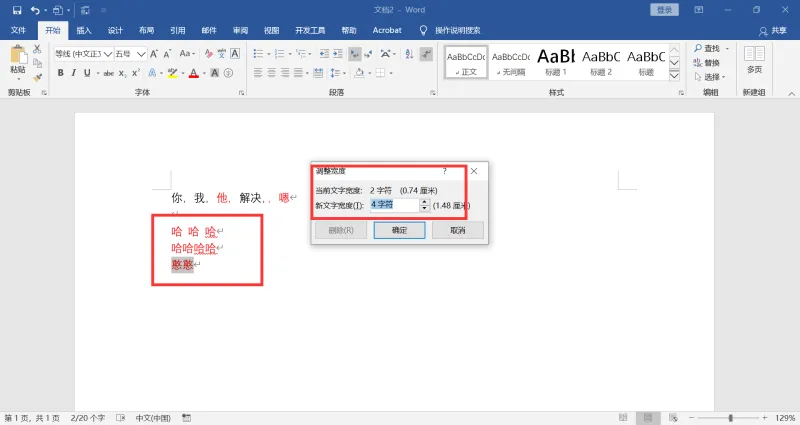Click the multi-page icon
The height and width of the screenshot is (425, 800).
pos(754,54)
